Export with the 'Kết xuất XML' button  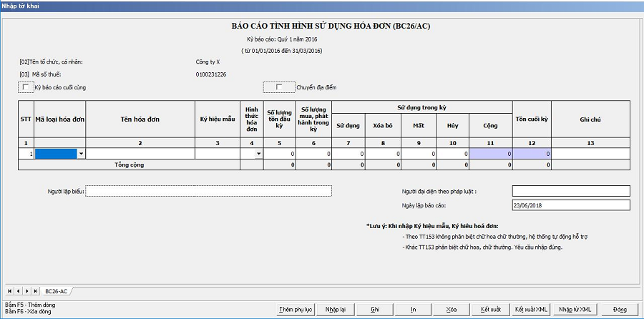click(531, 309)
